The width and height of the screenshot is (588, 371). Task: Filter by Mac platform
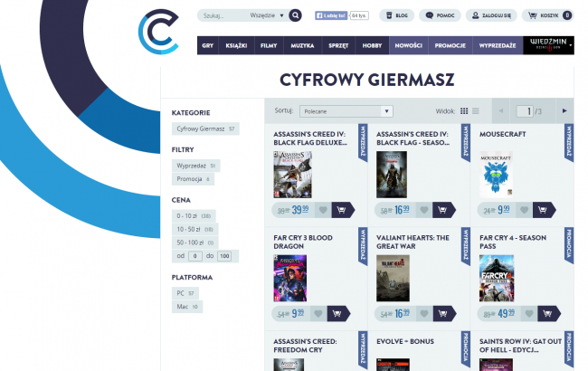tap(187, 307)
